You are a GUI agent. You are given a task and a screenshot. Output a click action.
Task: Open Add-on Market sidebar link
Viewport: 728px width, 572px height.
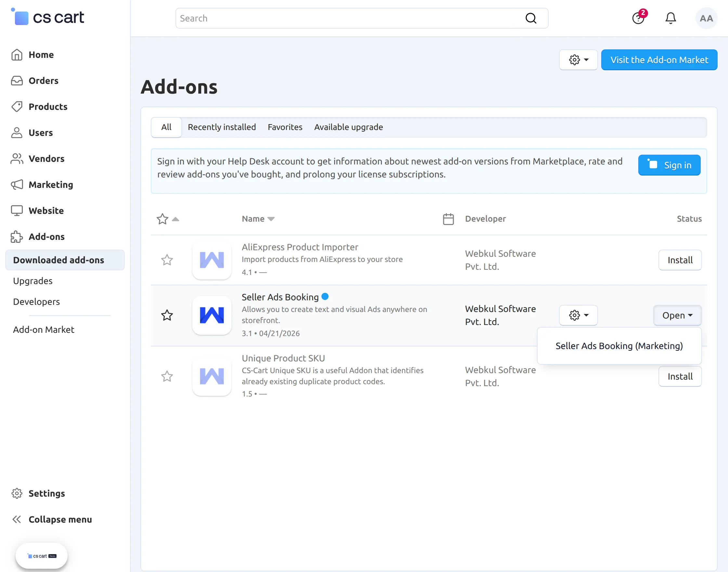tap(44, 330)
